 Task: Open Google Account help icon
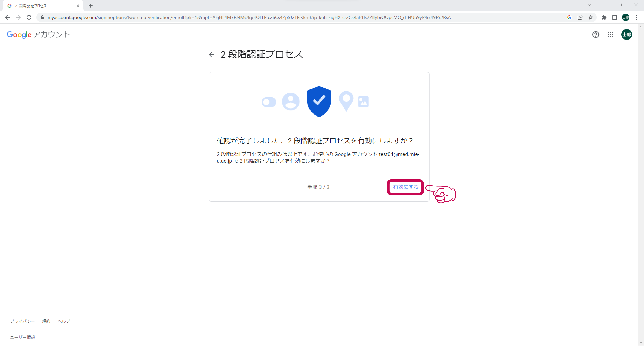[x=596, y=35]
